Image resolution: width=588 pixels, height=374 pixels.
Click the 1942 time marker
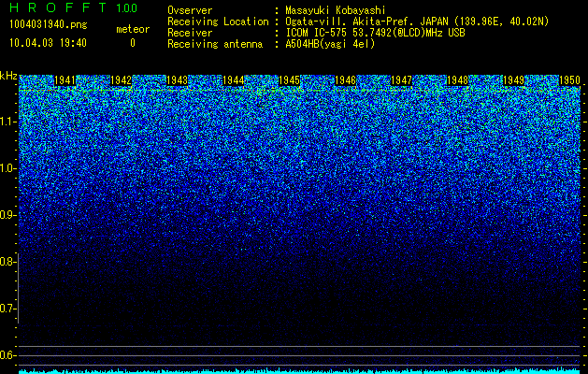[122, 80]
